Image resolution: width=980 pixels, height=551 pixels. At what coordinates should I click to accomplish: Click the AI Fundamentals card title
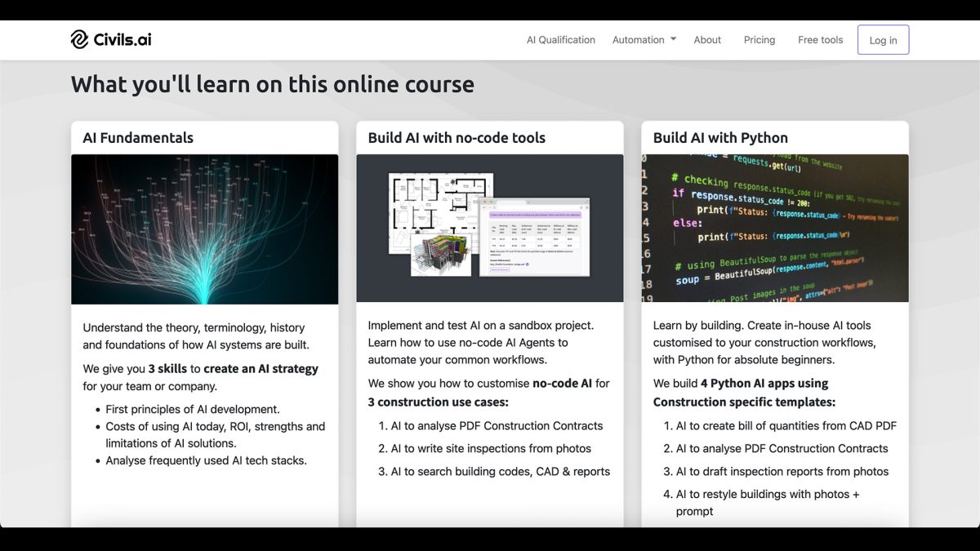coord(136,137)
